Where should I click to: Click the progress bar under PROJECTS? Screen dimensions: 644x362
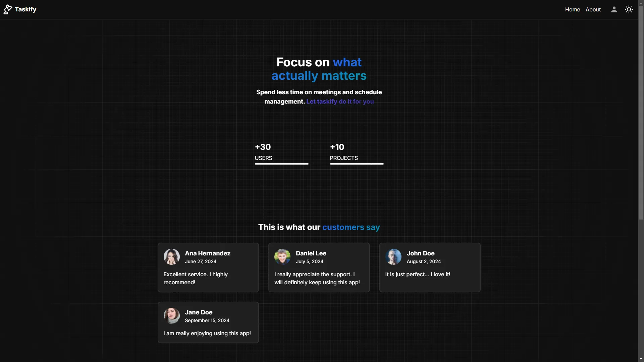[357, 164]
